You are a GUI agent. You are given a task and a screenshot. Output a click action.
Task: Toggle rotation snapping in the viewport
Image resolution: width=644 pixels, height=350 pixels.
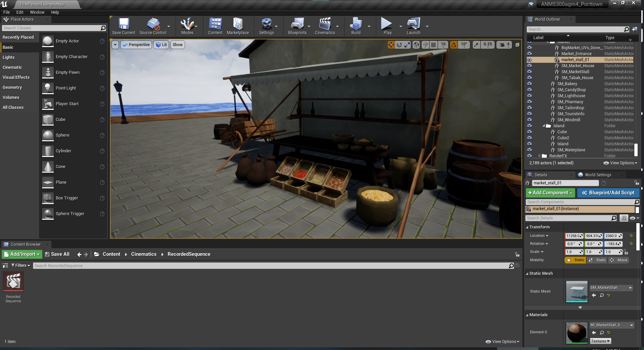pyautogui.click(x=454, y=45)
